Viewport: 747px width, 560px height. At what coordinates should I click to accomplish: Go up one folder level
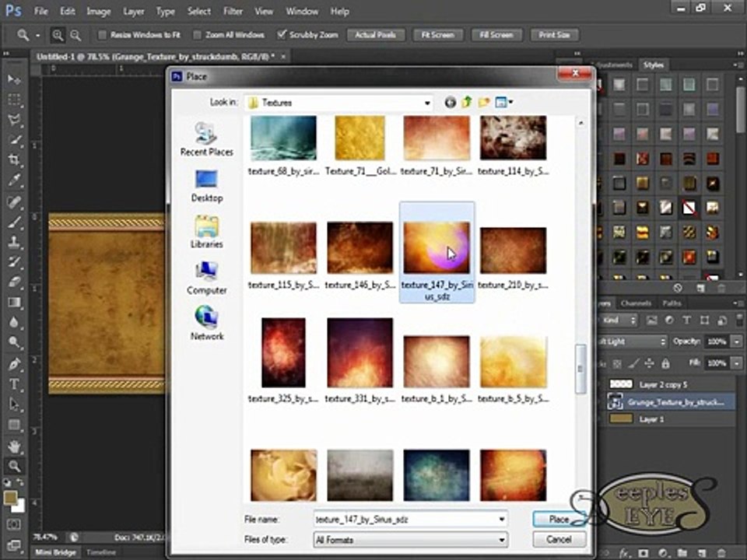point(467,102)
